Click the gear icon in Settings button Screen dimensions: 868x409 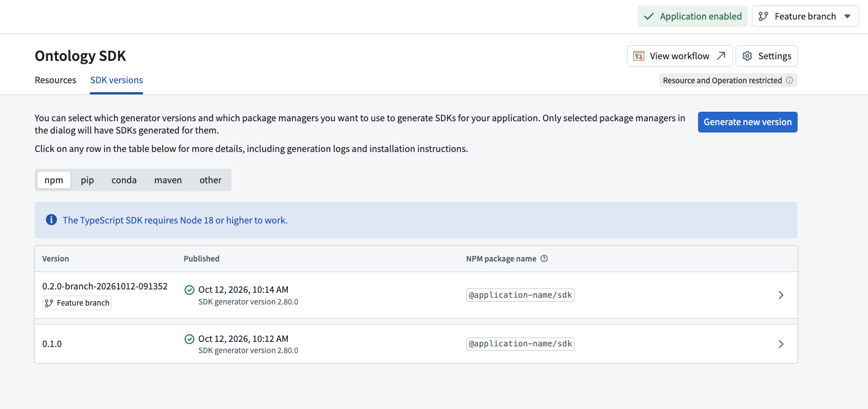point(747,56)
